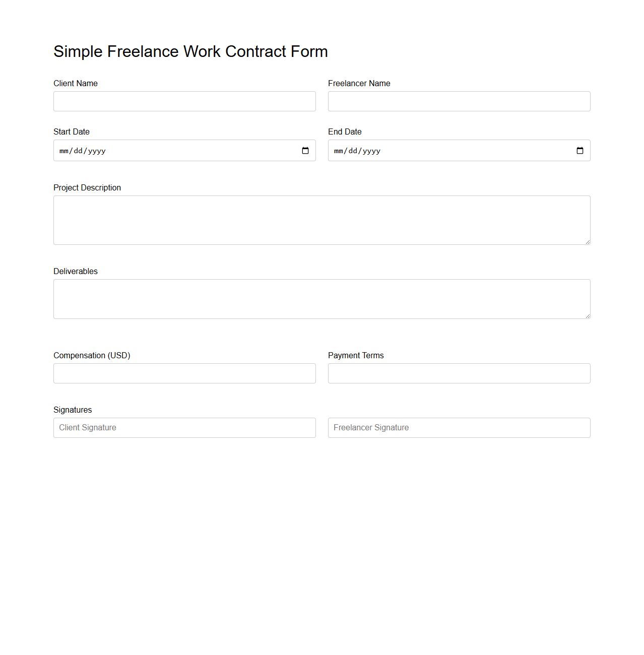Open the End Date calendar picker icon
The width and height of the screenshot is (644, 655).
(x=579, y=150)
